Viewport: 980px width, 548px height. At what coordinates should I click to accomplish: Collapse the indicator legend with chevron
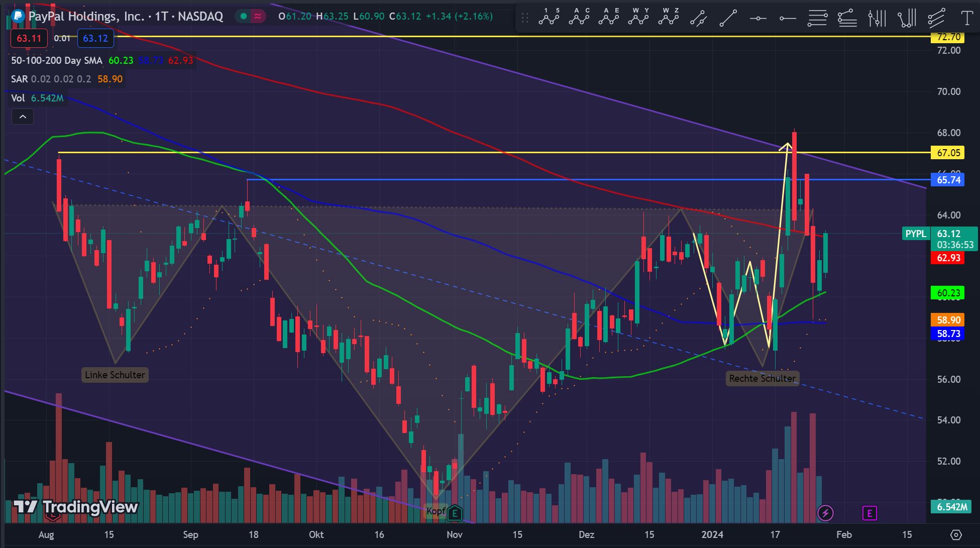pyautogui.click(x=23, y=117)
